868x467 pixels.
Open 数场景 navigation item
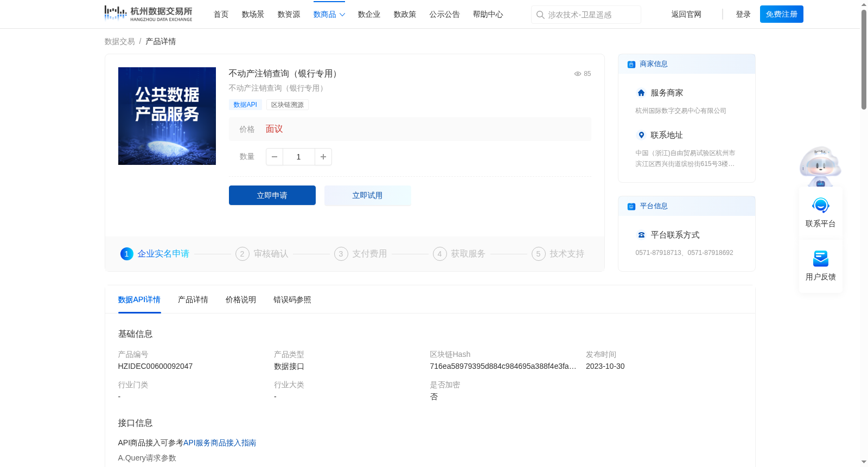tap(253, 15)
